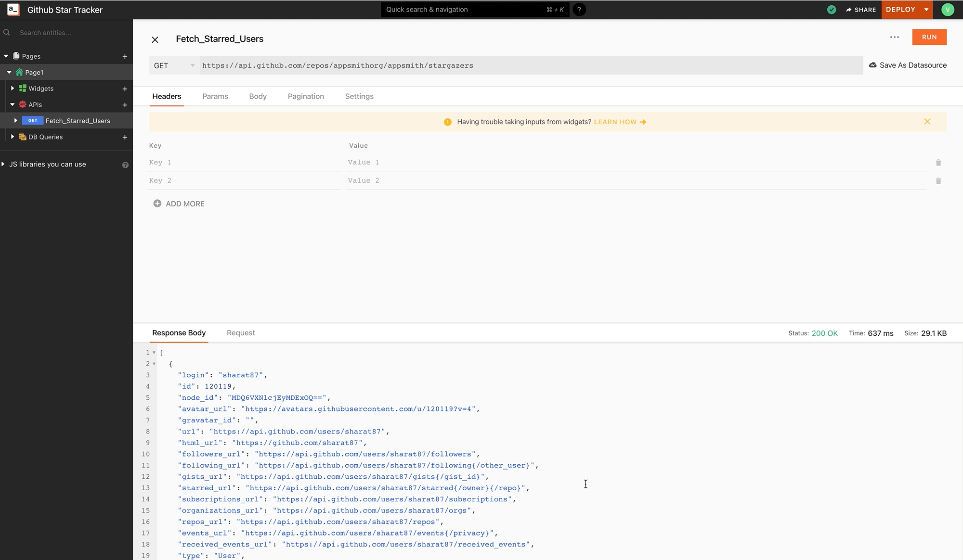Image resolution: width=963 pixels, height=560 pixels.
Task: Dismiss the widget inputs warning banner
Action: click(x=927, y=122)
